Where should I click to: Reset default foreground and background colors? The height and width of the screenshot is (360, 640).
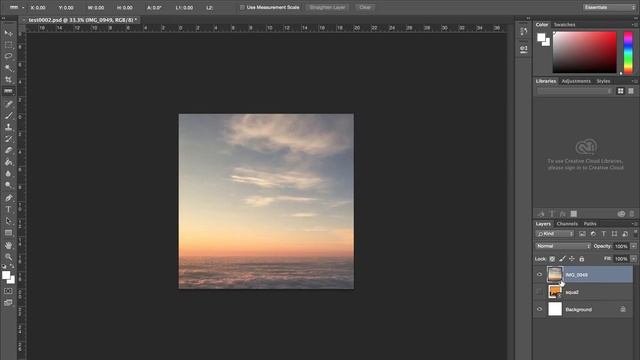(4, 267)
